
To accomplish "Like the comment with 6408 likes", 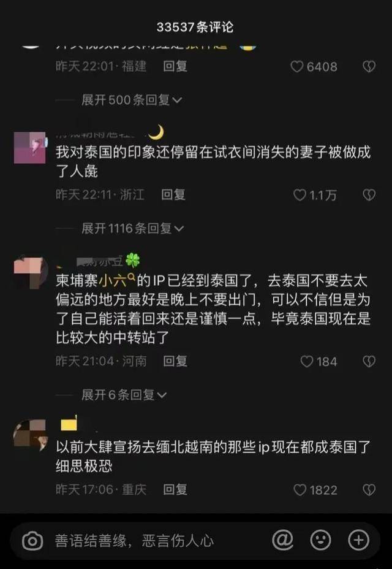I will [x=297, y=66].
